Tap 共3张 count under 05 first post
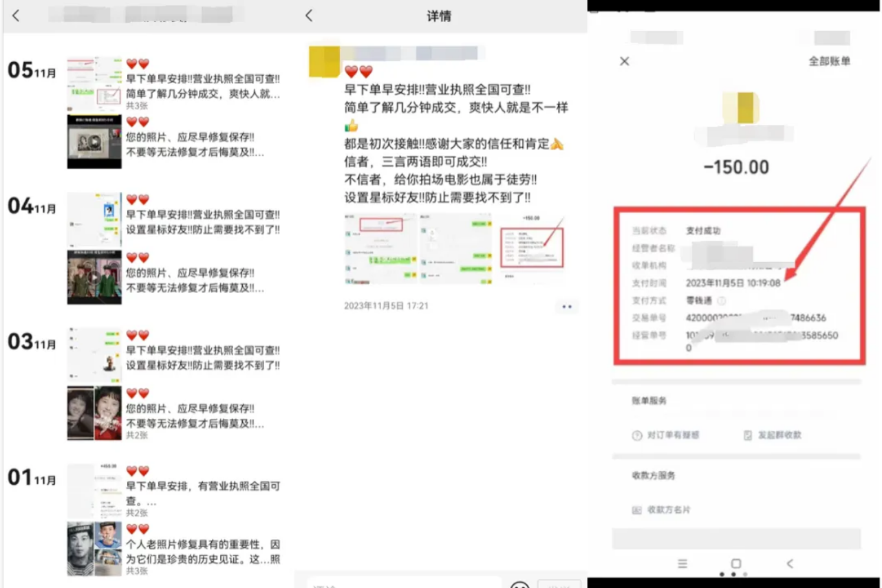Viewport: 882px width, 588px height. [x=136, y=106]
